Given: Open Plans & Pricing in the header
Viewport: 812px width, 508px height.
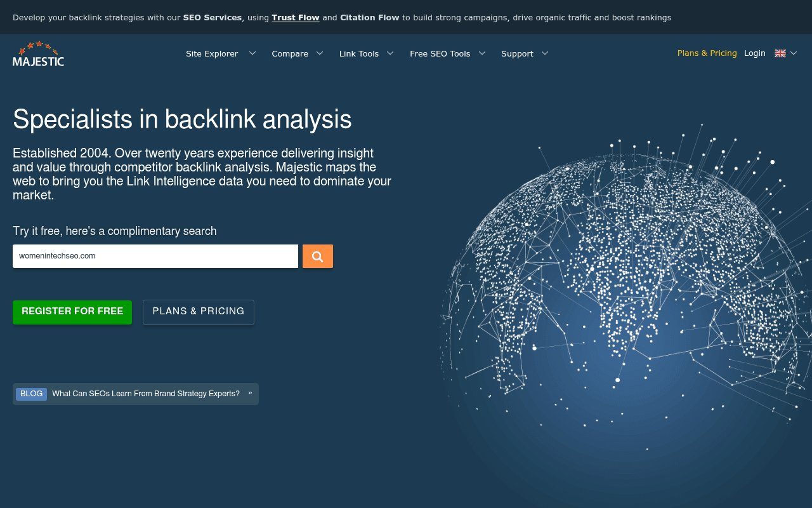Looking at the screenshot, I should pyautogui.click(x=707, y=53).
